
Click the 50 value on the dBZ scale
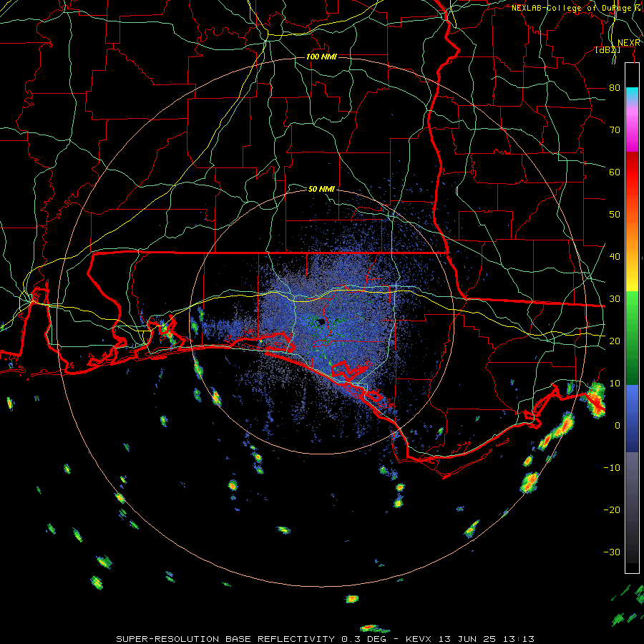pos(615,215)
